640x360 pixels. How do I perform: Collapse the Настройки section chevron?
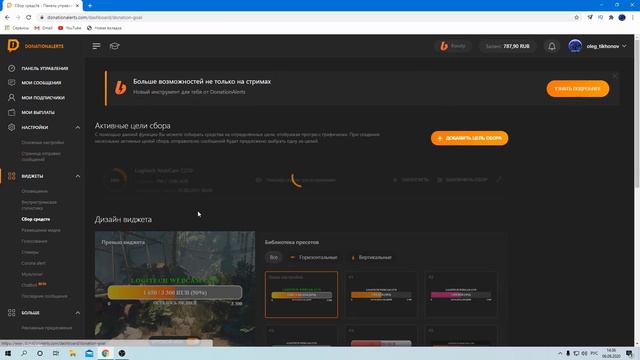pos(78,127)
